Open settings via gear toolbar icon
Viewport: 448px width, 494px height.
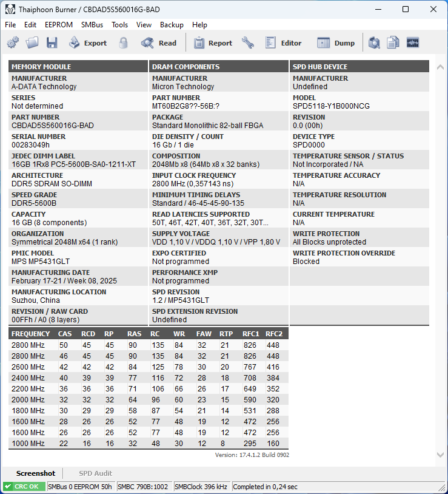[13, 42]
